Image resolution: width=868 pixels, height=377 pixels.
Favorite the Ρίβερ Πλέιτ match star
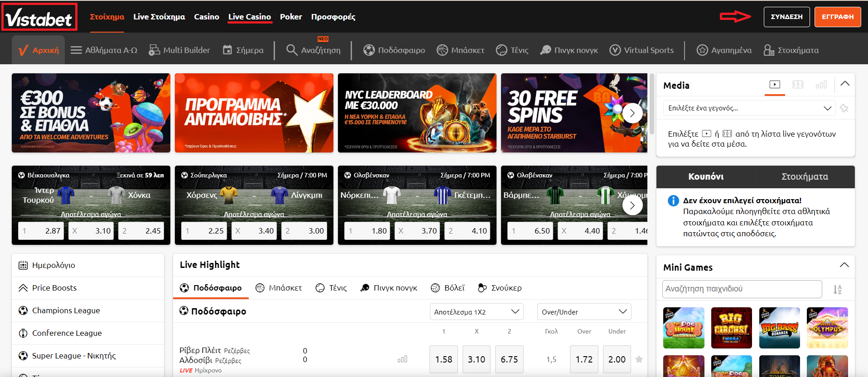[639, 359]
